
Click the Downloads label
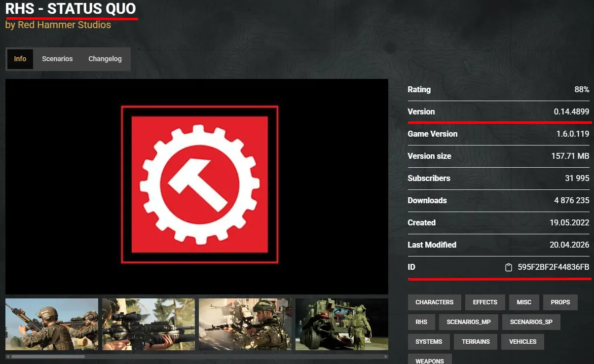pos(427,201)
